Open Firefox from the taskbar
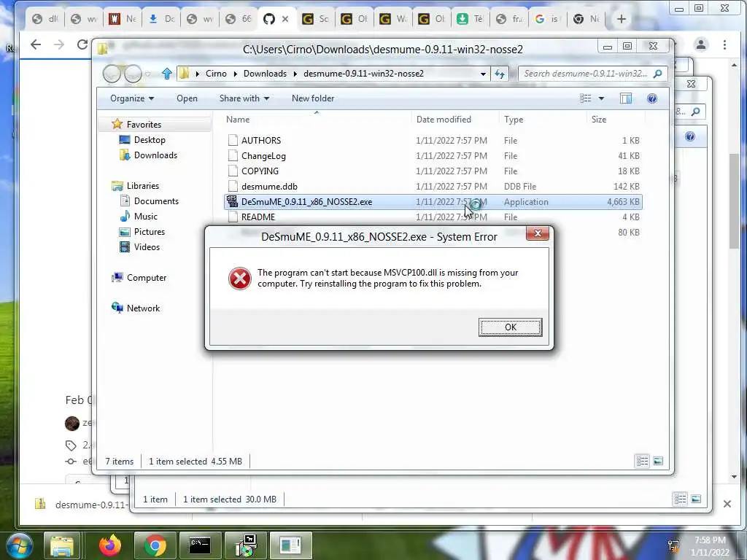 109,545
